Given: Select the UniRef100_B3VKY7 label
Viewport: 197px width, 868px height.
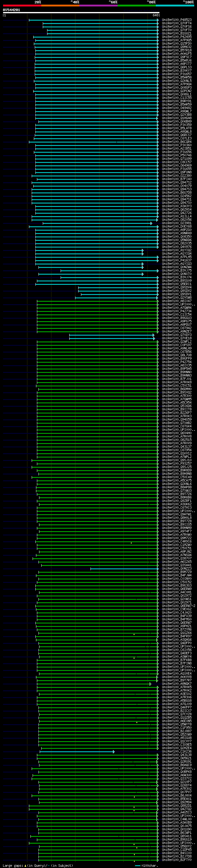Looking at the screenshot, I should [177, 71].
